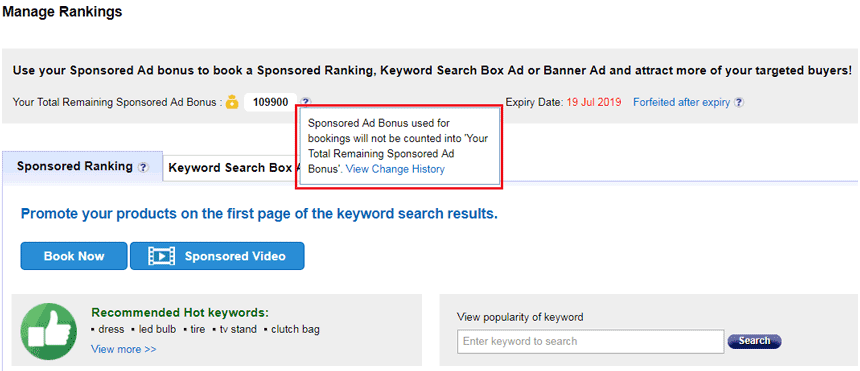Click the Search keyword button

[754, 341]
